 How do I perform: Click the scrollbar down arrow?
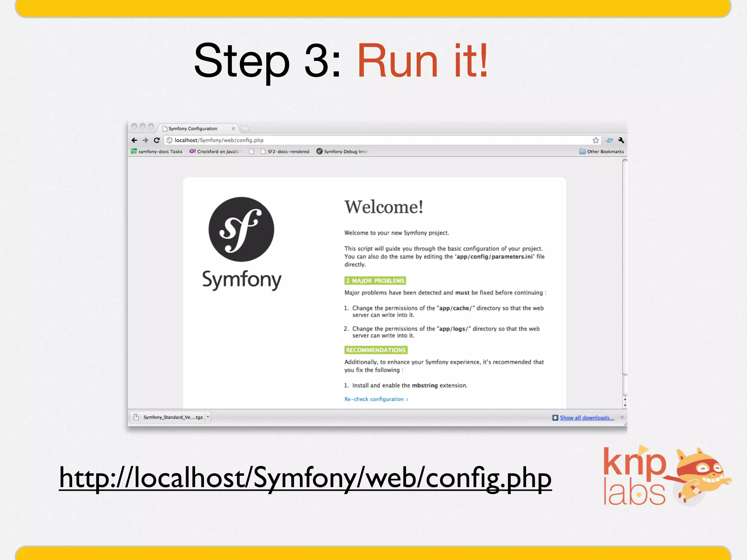[625, 405]
